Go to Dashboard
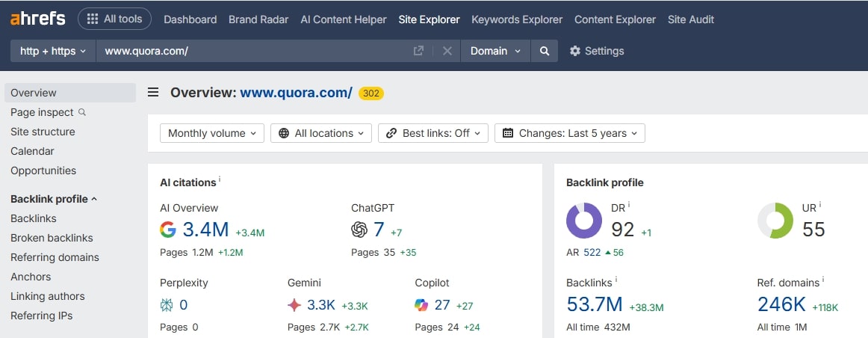 click(x=190, y=19)
